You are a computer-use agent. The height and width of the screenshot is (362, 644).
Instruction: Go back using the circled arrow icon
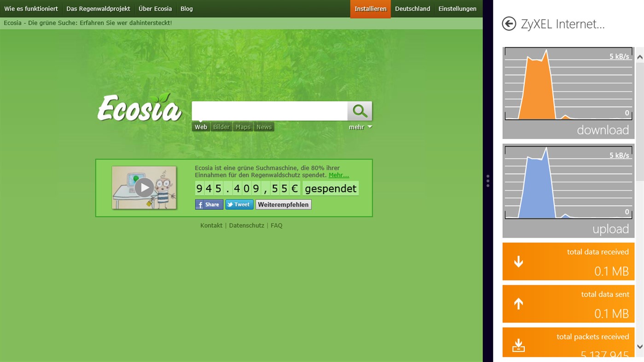coord(509,24)
